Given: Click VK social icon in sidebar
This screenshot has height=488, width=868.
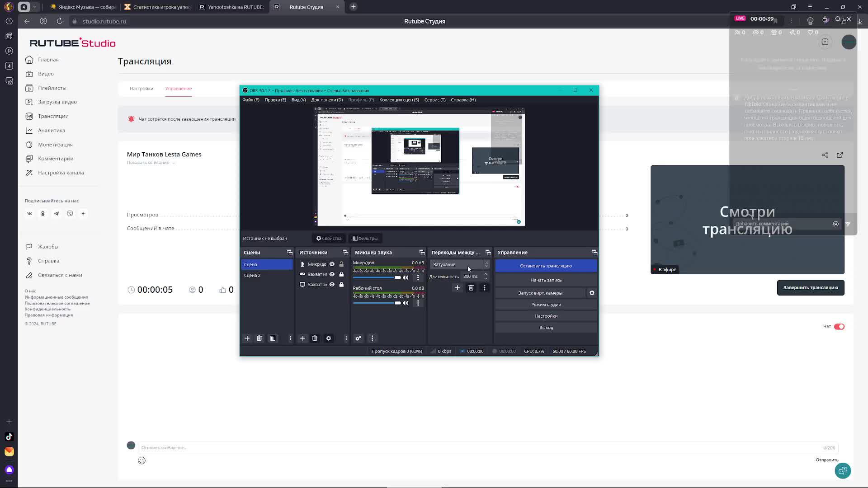Looking at the screenshot, I should [x=30, y=213].
